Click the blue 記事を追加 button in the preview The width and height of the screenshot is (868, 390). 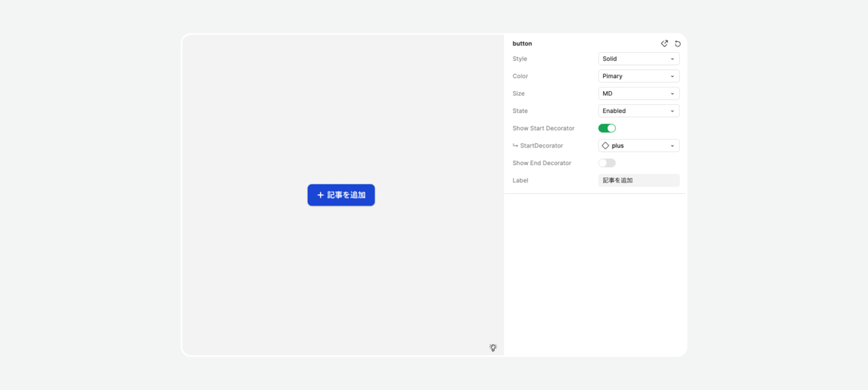pos(341,195)
